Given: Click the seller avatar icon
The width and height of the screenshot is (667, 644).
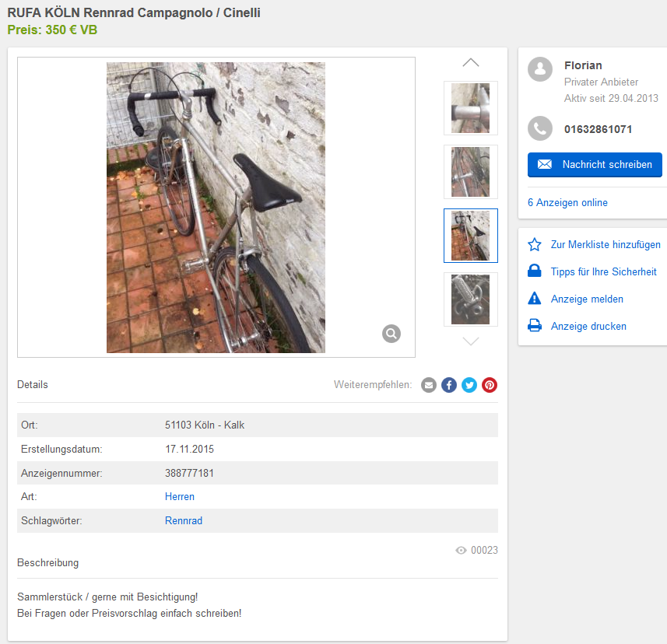Looking at the screenshot, I should pyautogui.click(x=540, y=69).
